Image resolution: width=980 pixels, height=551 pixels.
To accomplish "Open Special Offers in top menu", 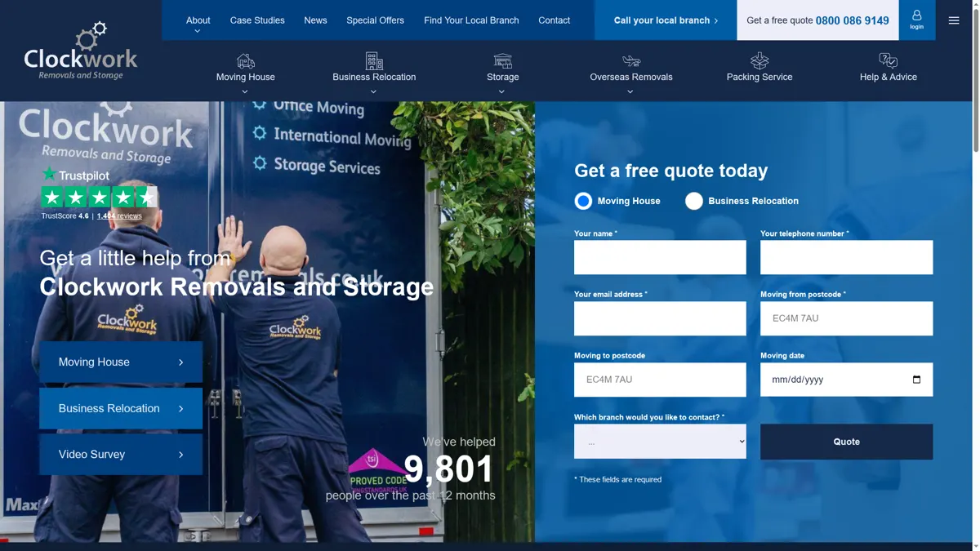I will point(375,20).
